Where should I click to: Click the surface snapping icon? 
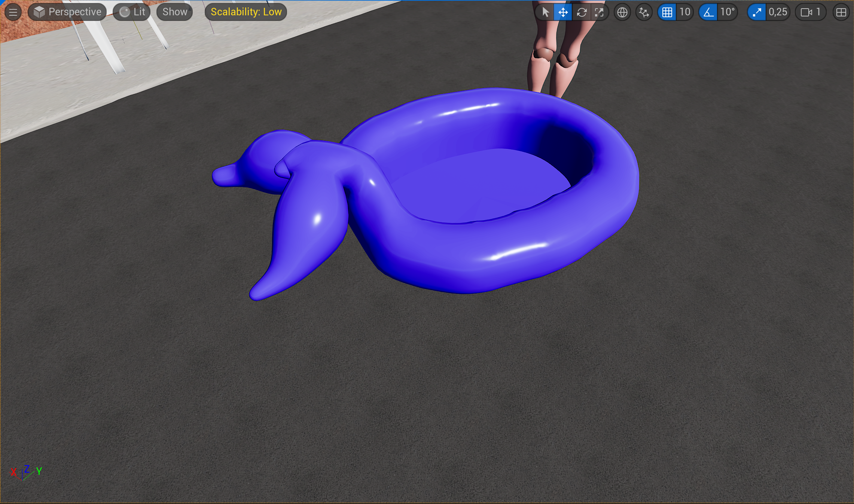(644, 12)
